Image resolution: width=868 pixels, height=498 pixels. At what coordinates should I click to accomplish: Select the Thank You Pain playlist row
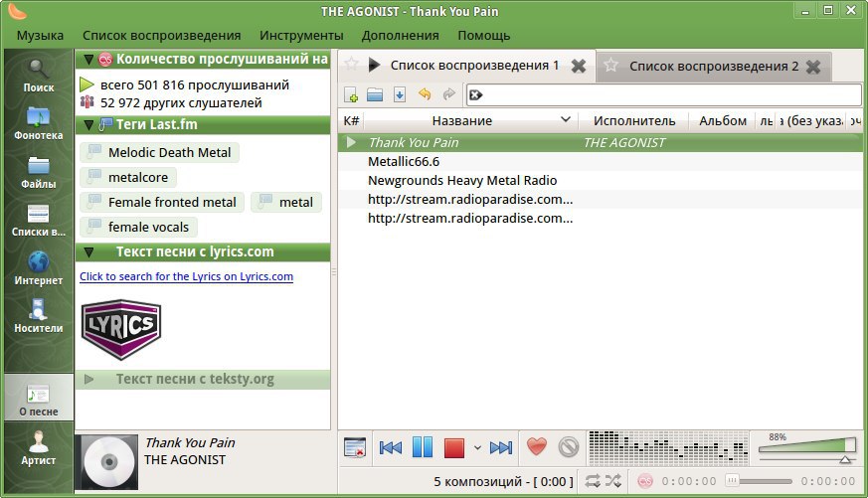[601, 143]
